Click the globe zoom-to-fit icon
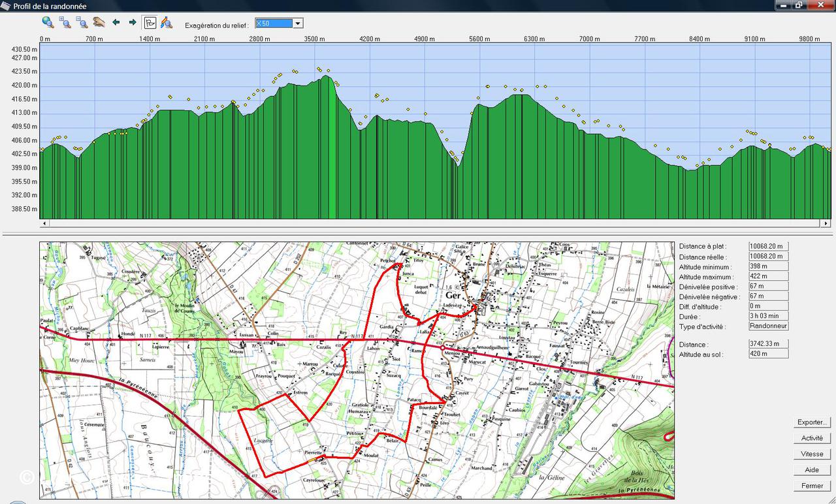Screen dimensions: 836x504 [48, 22]
